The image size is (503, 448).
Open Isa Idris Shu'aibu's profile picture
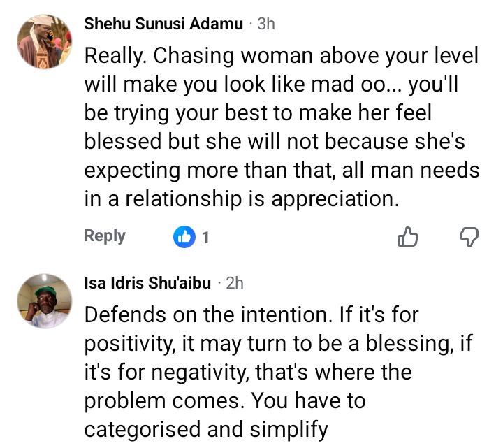pos(43,301)
